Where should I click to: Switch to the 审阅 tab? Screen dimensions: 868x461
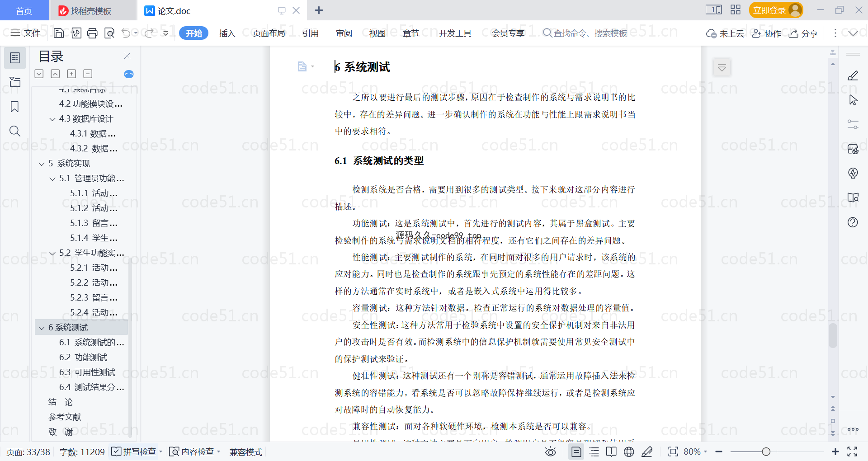(344, 33)
